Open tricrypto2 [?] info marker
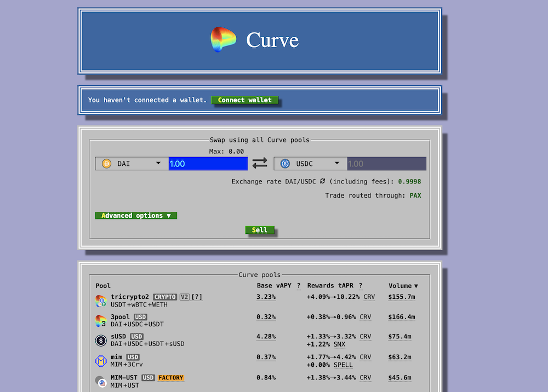Image resolution: width=548 pixels, height=392 pixels. [x=197, y=297]
